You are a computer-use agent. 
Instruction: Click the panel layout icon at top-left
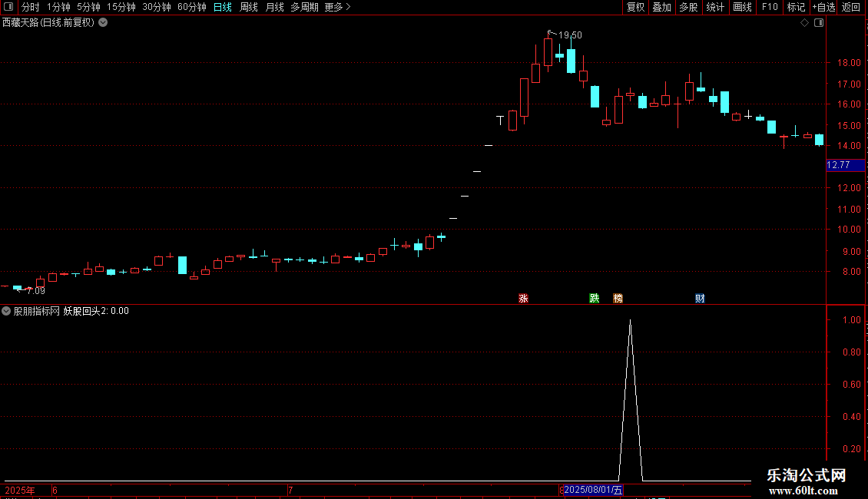[x=8, y=7]
